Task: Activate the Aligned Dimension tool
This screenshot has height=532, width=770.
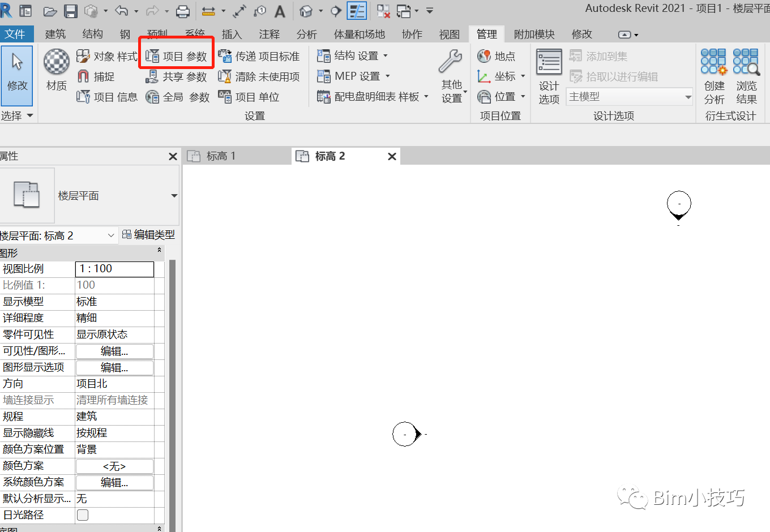Action: (x=239, y=11)
